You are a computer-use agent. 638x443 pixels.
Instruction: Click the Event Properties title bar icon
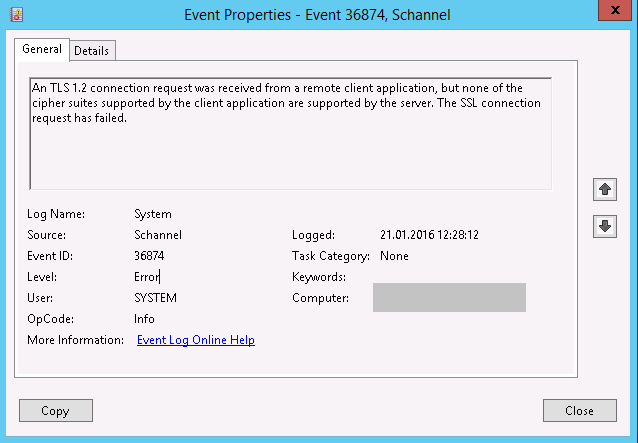(x=14, y=15)
